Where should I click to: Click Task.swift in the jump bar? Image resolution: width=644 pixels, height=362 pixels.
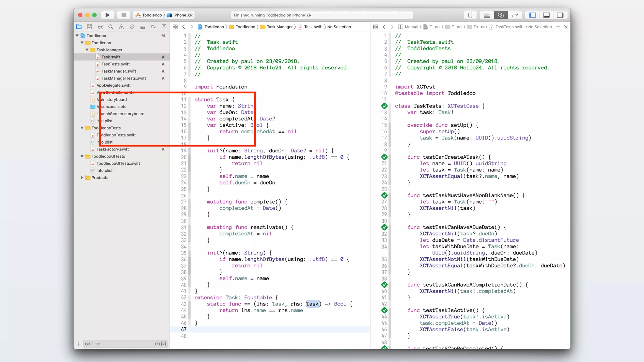pyautogui.click(x=313, y=27)
